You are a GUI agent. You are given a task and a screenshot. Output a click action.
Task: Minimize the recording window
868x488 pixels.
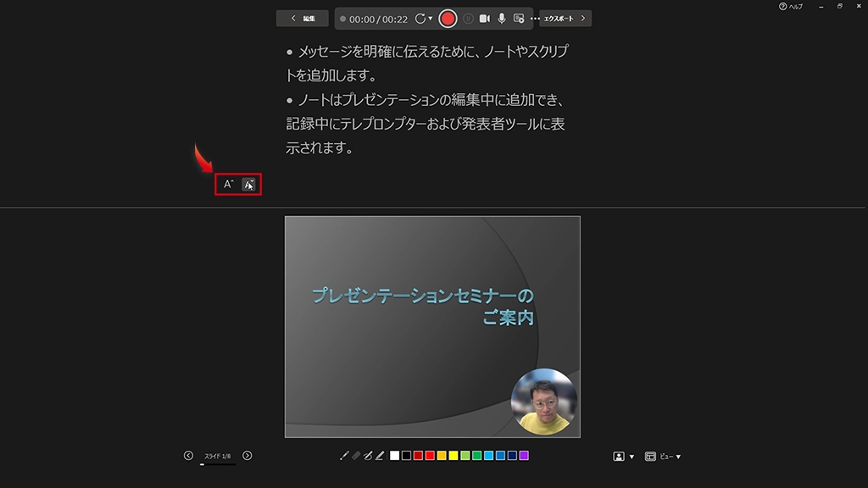click(821, 7)
